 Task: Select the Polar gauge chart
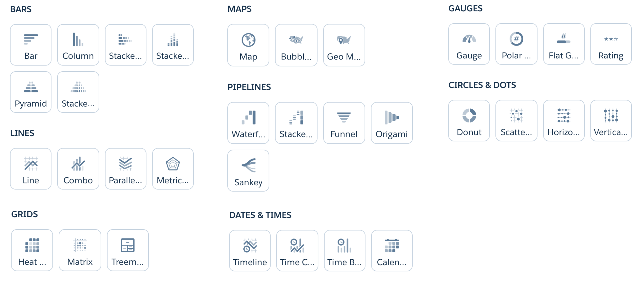516,44
